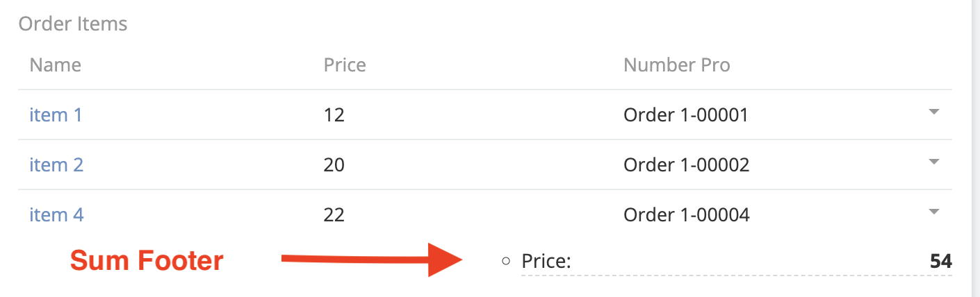Select the price value 20 cell
Image resolution: width=980 pixels, height=297 pixels.
pyautogui.click(x=334, y=164)
